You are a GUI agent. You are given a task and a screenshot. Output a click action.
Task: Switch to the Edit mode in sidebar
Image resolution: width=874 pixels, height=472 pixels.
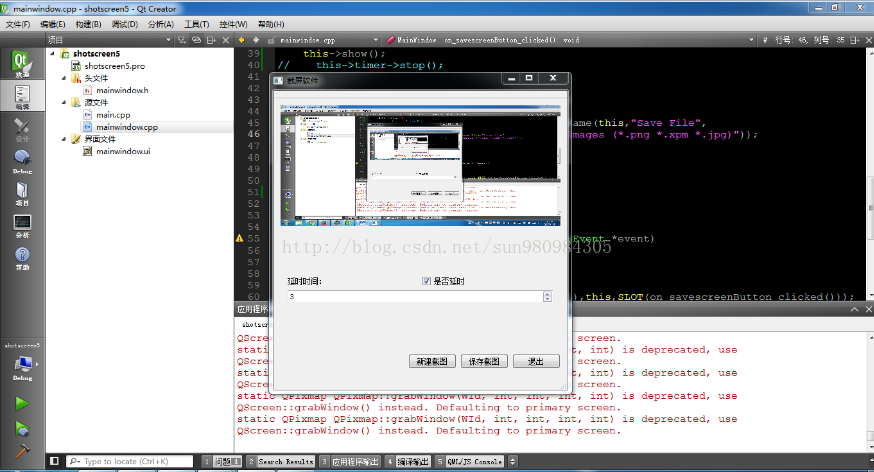(21, 96)
